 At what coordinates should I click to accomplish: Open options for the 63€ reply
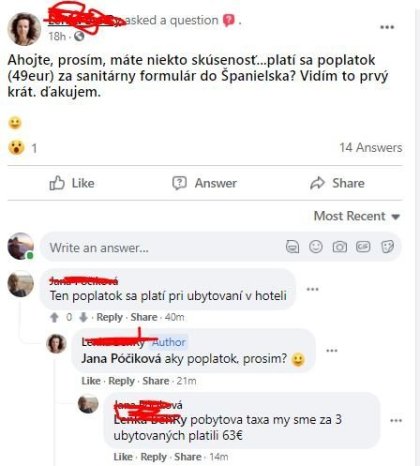click(396, 421)
